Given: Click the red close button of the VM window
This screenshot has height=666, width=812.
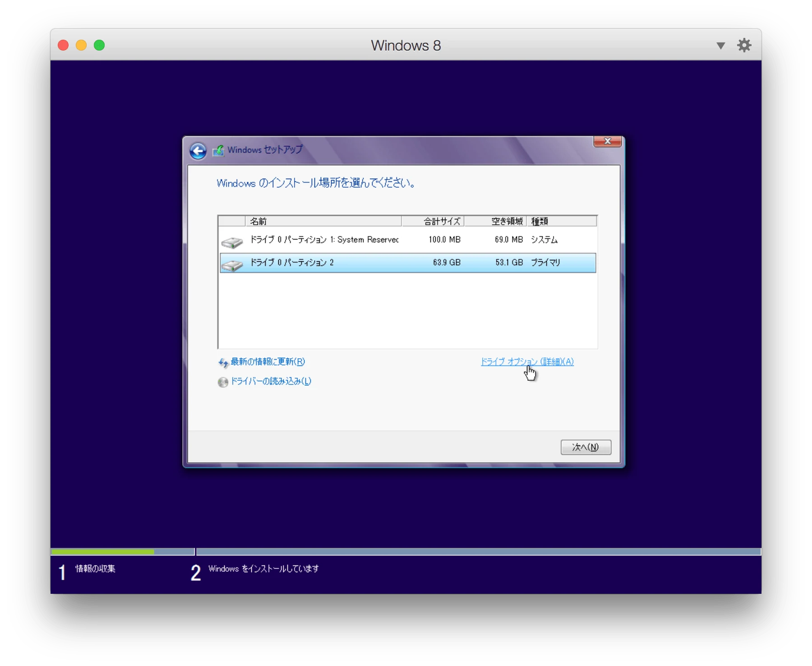Looking at the screenshot, I should [x=63, y=45].
